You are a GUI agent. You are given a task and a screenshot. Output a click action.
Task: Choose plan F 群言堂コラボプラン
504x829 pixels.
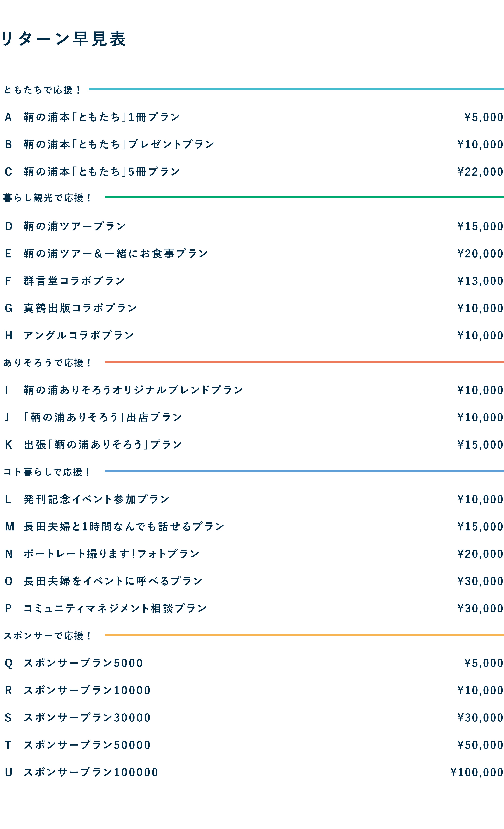tap(74, 281)
